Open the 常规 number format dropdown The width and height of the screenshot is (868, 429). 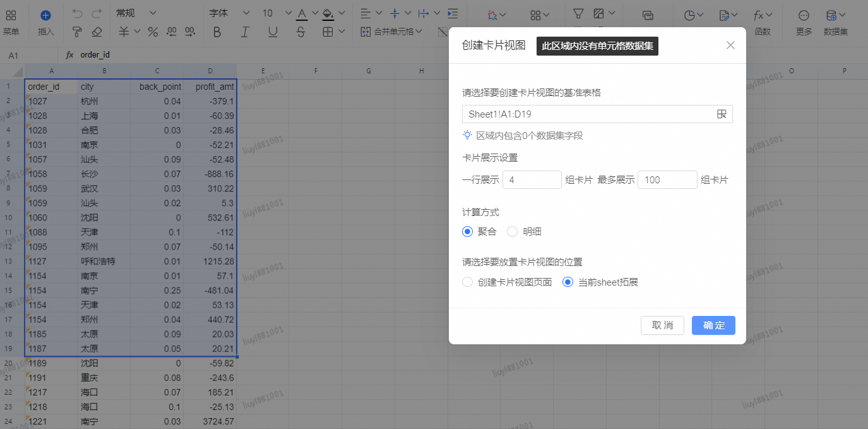point(135,13)
